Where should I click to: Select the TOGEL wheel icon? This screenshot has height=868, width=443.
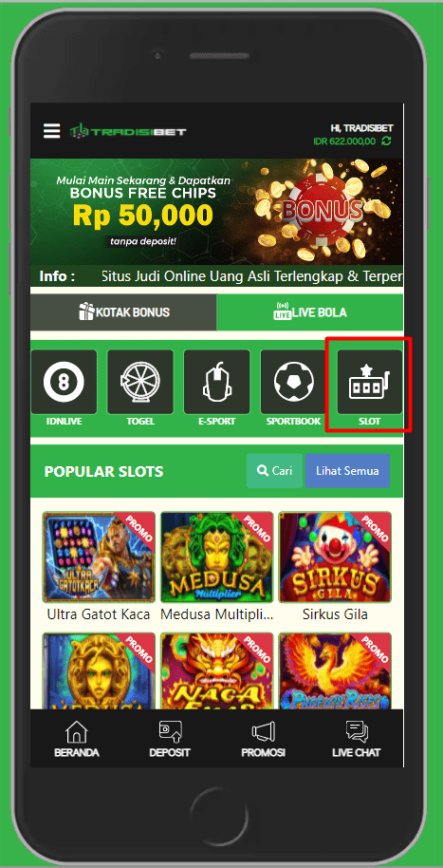click(x=140, y=382)
